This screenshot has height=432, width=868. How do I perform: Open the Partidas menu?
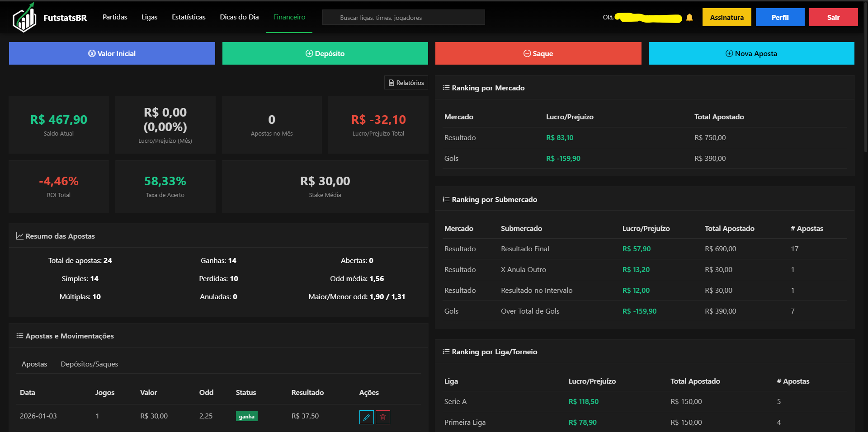click(x=115, y=17)
